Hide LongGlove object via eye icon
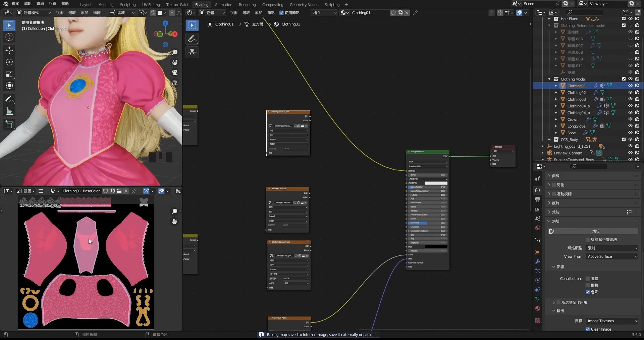 (630, 126)
